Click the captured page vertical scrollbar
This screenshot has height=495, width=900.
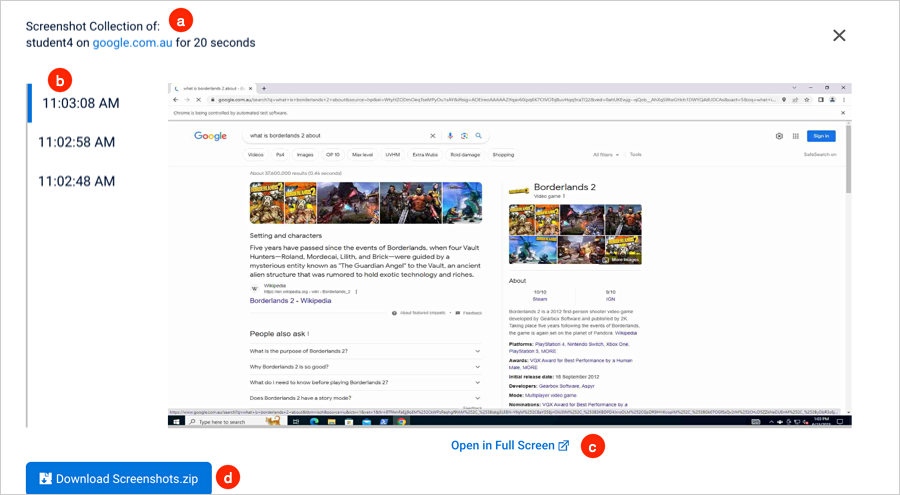tap(848, 160)
